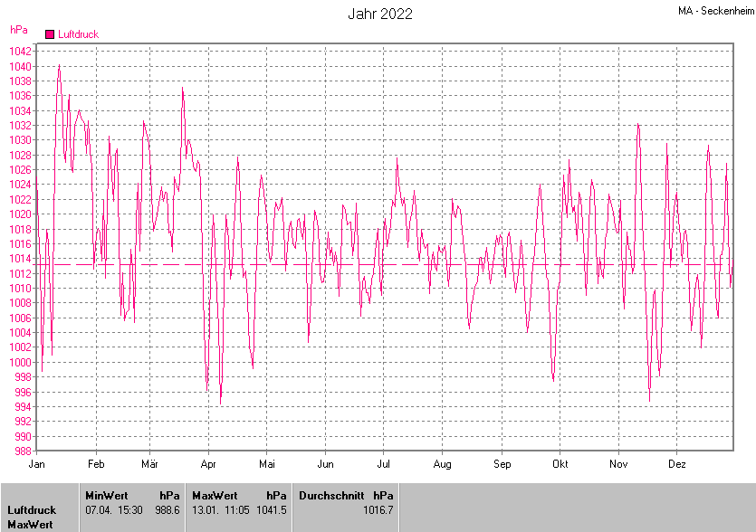
Task: Select the Luftdruck legend text label
Action: [78, 34]
